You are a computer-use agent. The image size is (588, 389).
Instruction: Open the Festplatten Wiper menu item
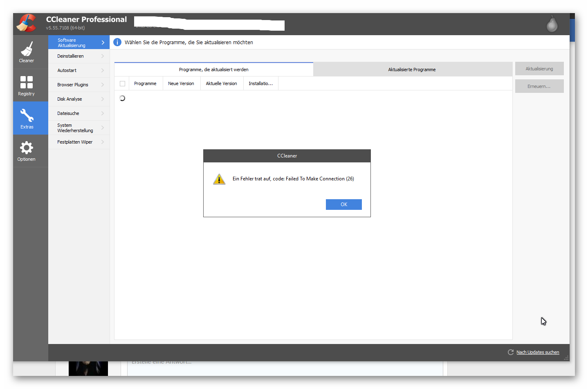(79, 142)
